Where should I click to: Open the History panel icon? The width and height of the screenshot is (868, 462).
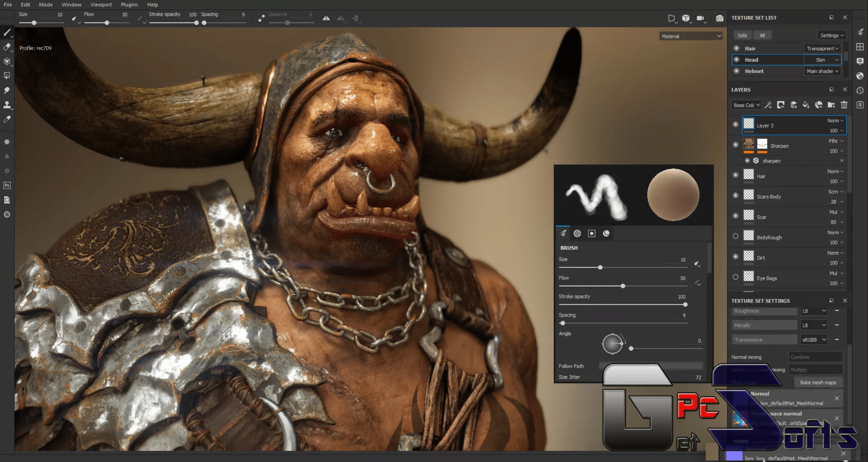click(860, 90)
